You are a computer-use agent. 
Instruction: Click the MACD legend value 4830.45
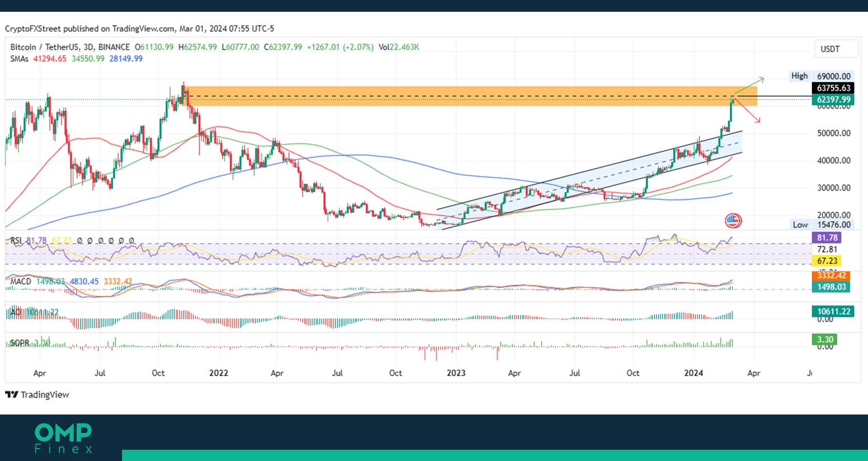[84, 281]
